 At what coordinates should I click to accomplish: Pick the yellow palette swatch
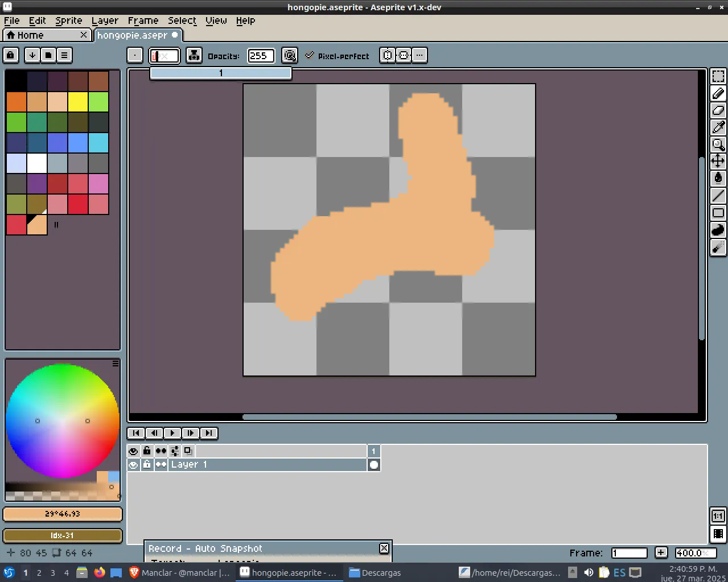[x=78, y=102]
